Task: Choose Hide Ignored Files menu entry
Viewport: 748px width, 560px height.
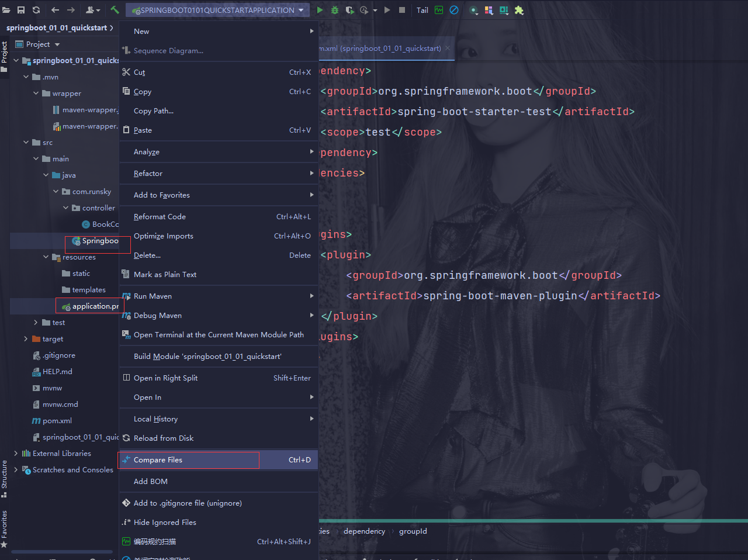Action: tap(219, 523)
